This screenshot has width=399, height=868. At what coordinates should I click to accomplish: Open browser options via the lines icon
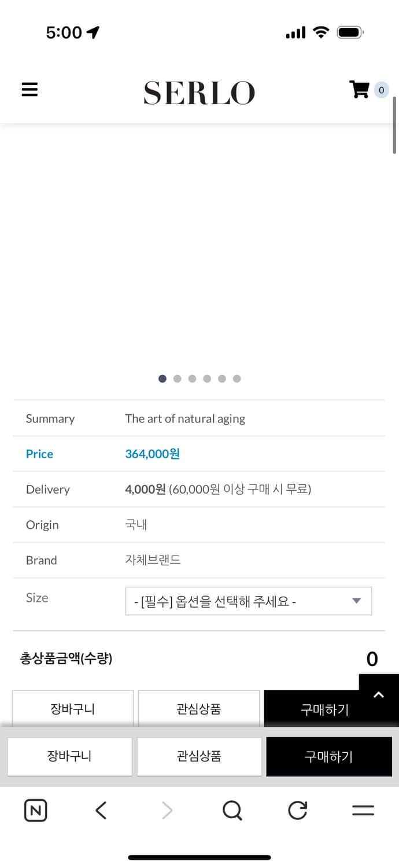[x=363, y=810]
